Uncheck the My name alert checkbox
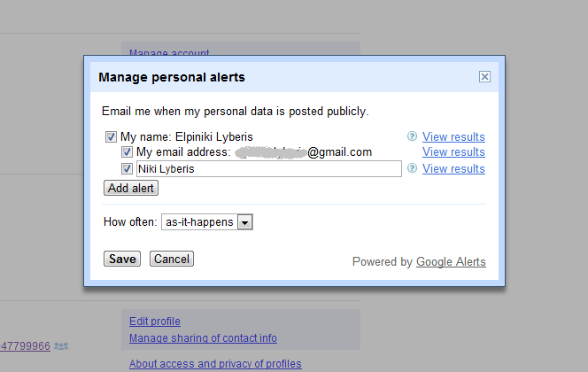Viewport: 588px width, 372px height. (x=111, y=136)
